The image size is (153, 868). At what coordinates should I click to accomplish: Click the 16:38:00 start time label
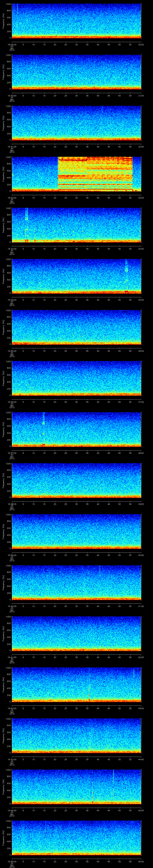(12, 504)
